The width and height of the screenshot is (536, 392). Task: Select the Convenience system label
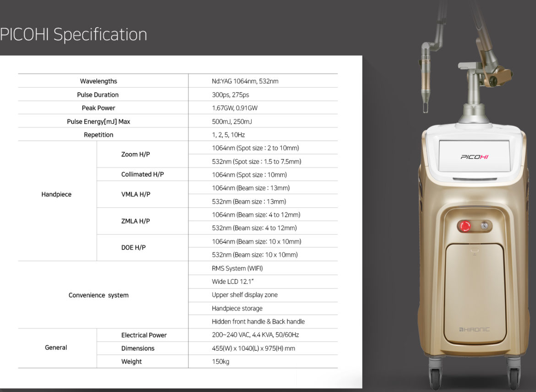coord(98,295)
